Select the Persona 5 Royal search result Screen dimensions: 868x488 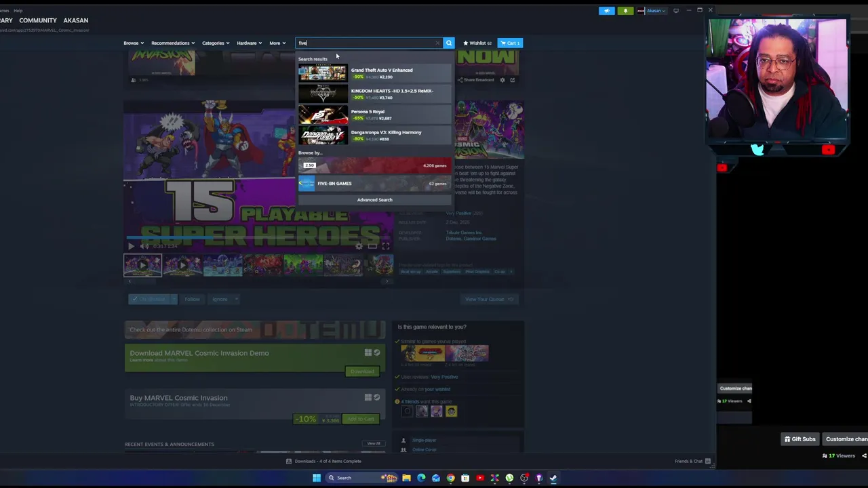click(x=374, y=115)
